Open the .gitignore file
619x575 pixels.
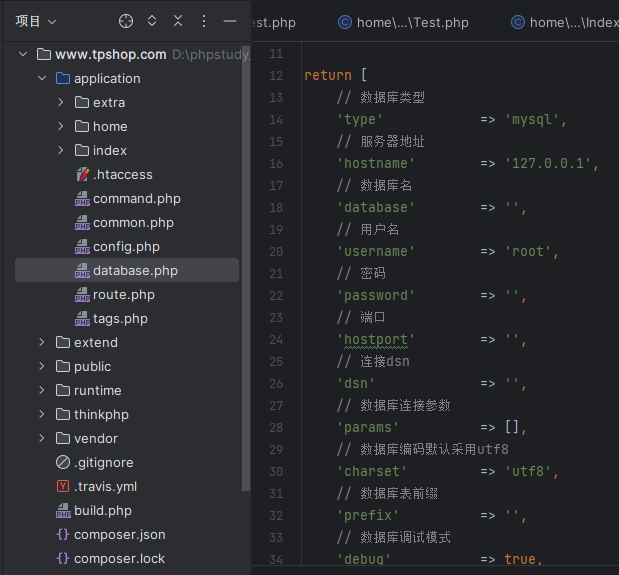[103, 463]
